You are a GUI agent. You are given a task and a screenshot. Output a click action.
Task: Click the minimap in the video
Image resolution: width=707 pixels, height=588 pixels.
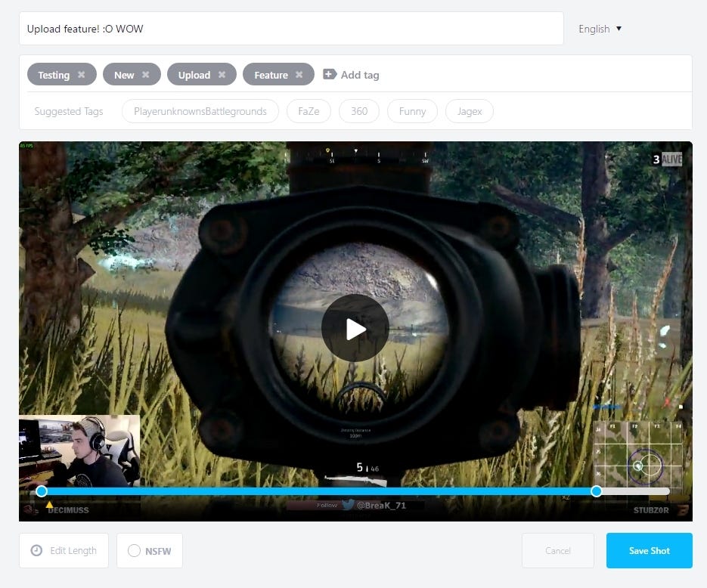(x=638, y=455)
